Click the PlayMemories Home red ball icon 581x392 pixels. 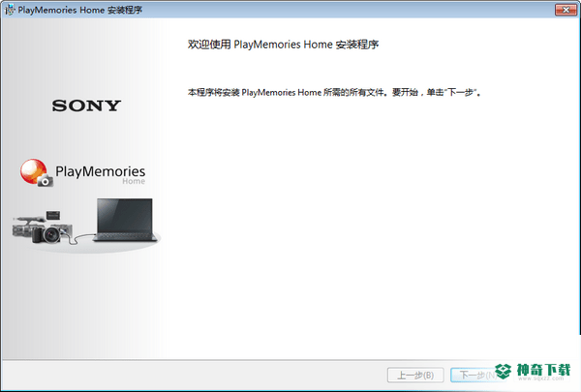36,172
